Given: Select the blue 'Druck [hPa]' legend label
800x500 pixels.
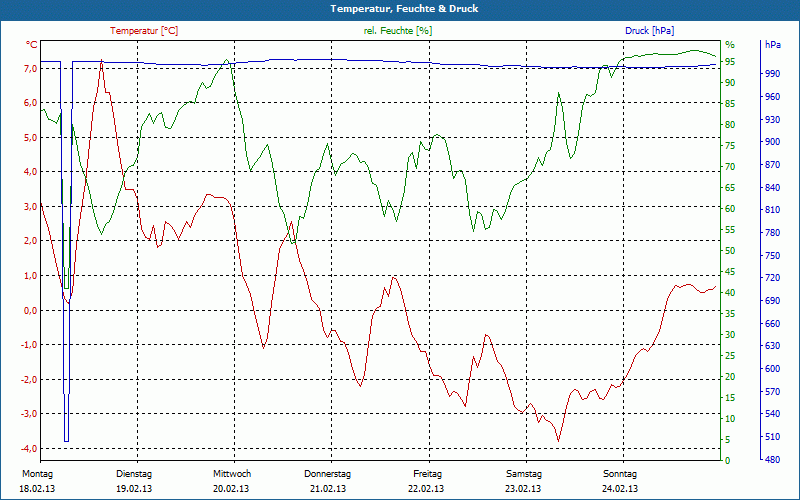Looking at the screenshot, I should tap(649, 31).
